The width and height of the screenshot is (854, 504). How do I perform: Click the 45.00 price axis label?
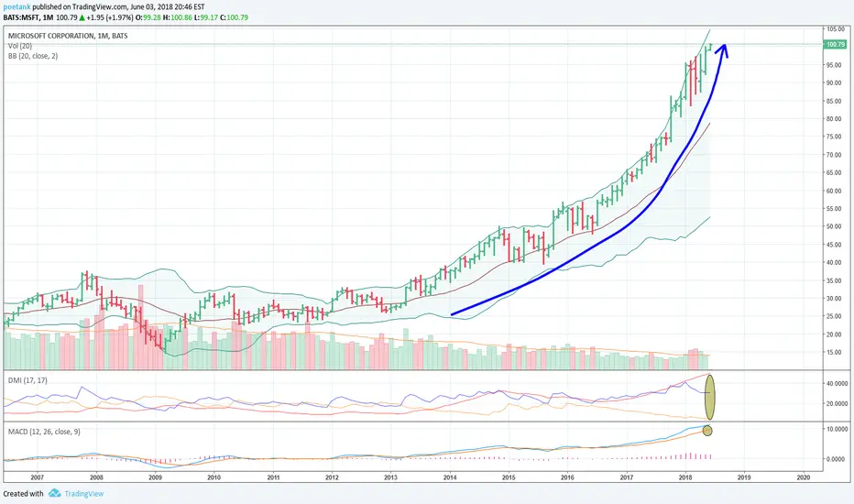click(835, 245)
